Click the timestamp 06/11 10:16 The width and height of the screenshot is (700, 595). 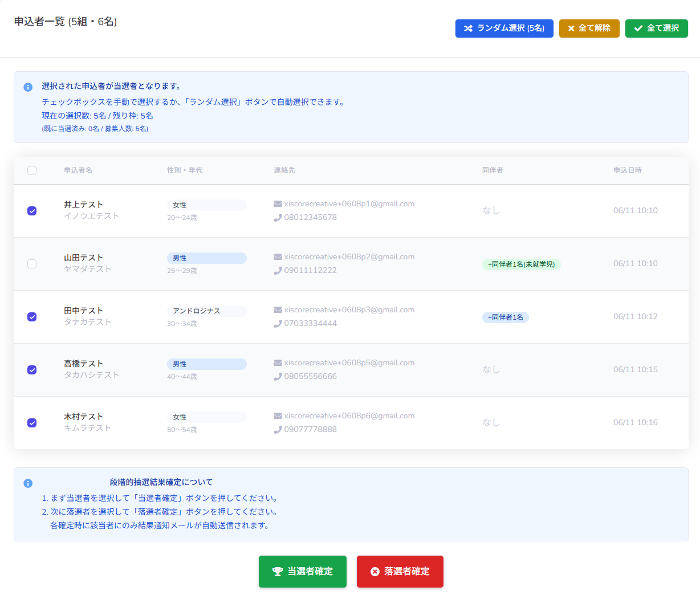click(x=636, y=423)
